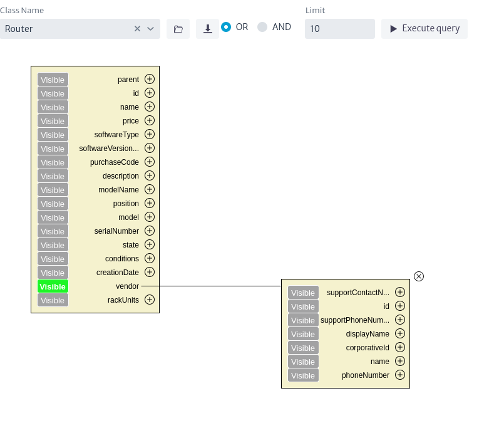Add filter for modelName attribute
The width and height of the screenshot is (504, 433).
point(150,189)
